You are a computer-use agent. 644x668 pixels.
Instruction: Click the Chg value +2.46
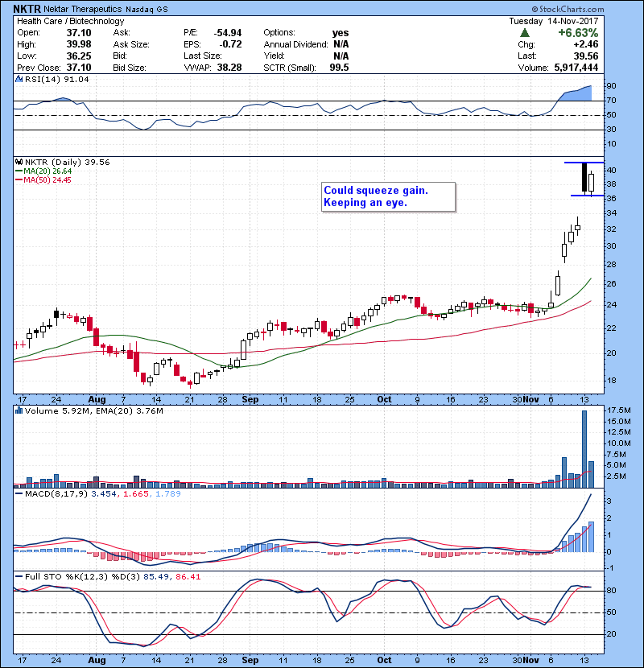(585, 44)
